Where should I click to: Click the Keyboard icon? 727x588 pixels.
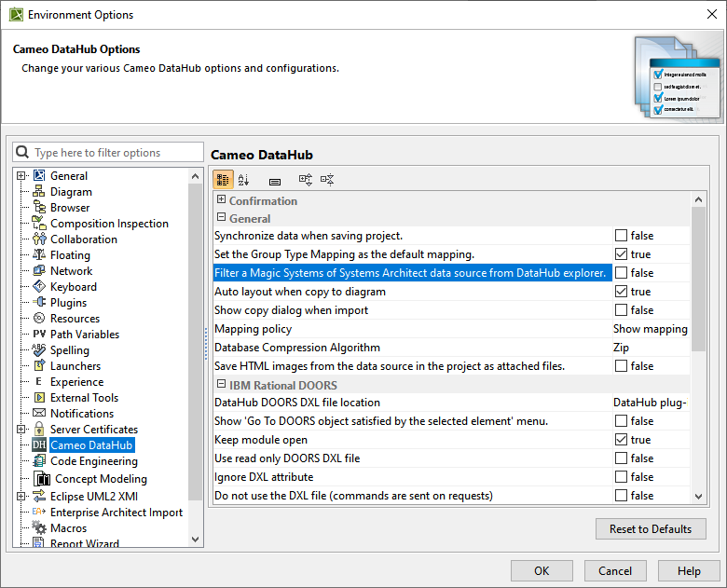[39, 286]
